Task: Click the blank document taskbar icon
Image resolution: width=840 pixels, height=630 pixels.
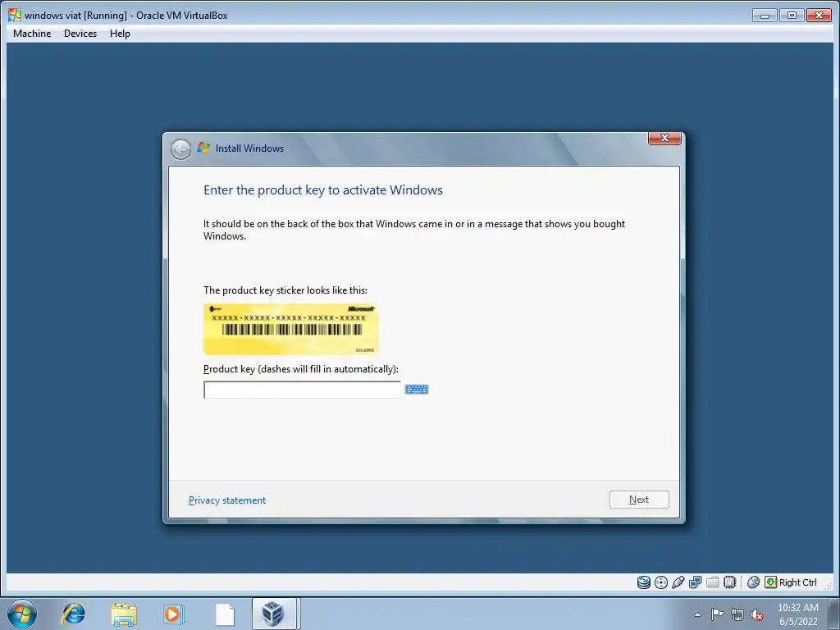Action: [x=225, y=614]
